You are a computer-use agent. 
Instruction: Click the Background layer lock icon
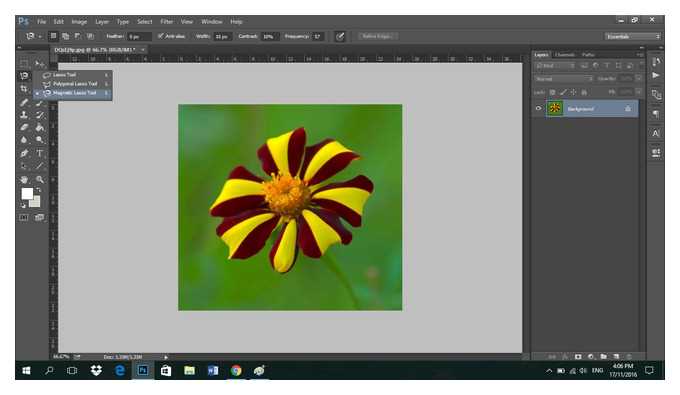click(x=628, y=108)
